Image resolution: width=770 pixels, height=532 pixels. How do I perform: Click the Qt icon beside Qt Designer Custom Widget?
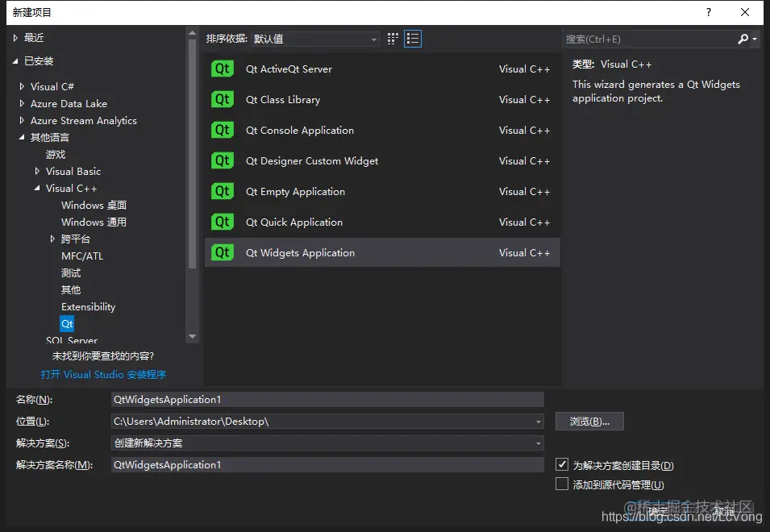pos(223,160)
